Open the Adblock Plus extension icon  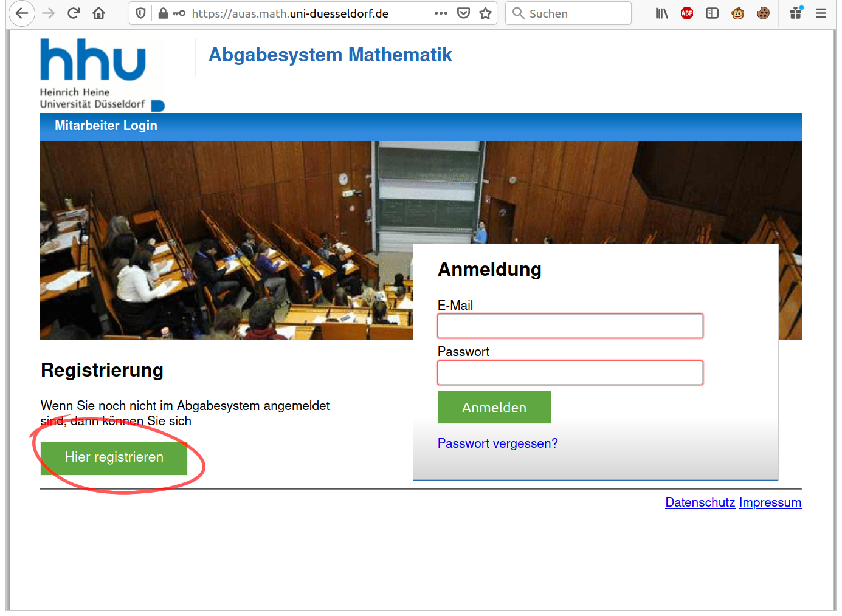(x=687, y=13)
